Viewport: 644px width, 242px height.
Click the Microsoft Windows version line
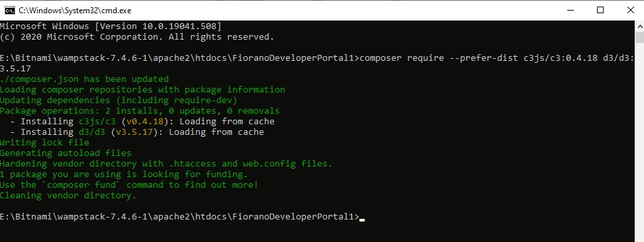111,26
